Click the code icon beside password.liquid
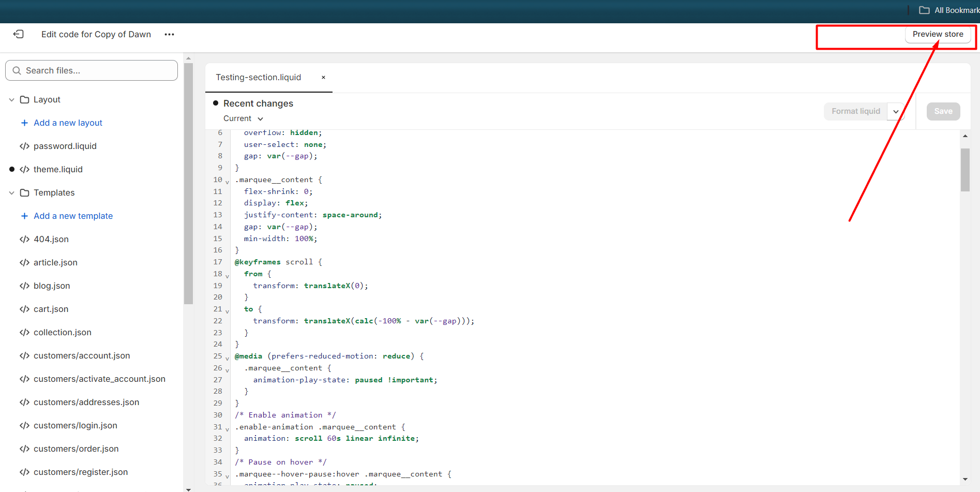Image resolution: width=980 pixels, height=492 pixels. point(24,146)
